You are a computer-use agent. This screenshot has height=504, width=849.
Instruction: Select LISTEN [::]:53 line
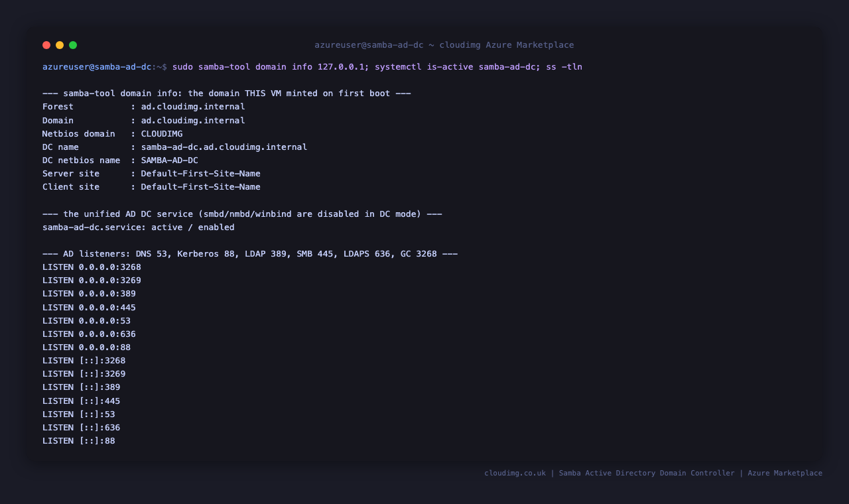point(79,414)
